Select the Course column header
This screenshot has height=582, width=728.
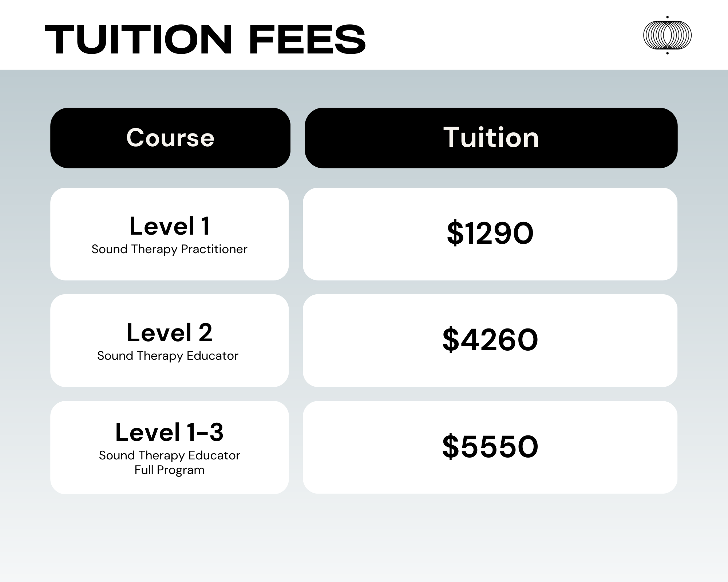[x=170, y=138]
